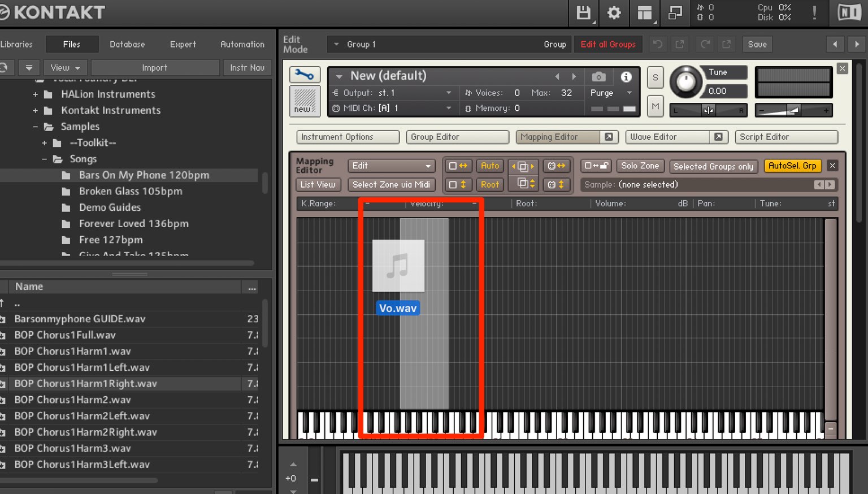
Task: Switch to the Automation tab
Action: click(x=242, y=44)
